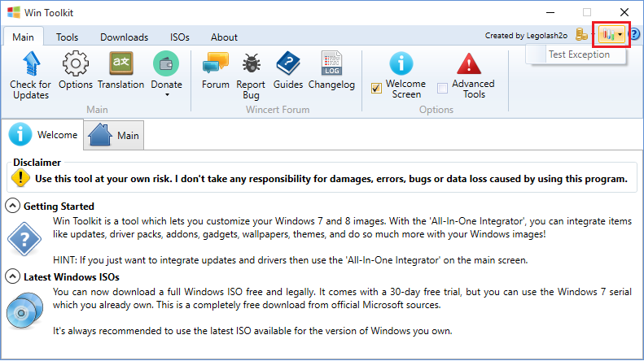This screenshot has width=644, height=361.
Task: Enable the Advanced Tools checkbox
Action: coord(442,88)
